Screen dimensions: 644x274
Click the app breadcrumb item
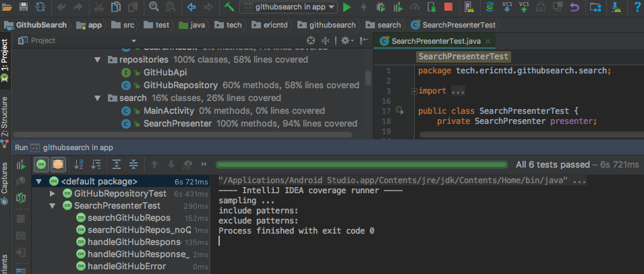click(90, 25)
